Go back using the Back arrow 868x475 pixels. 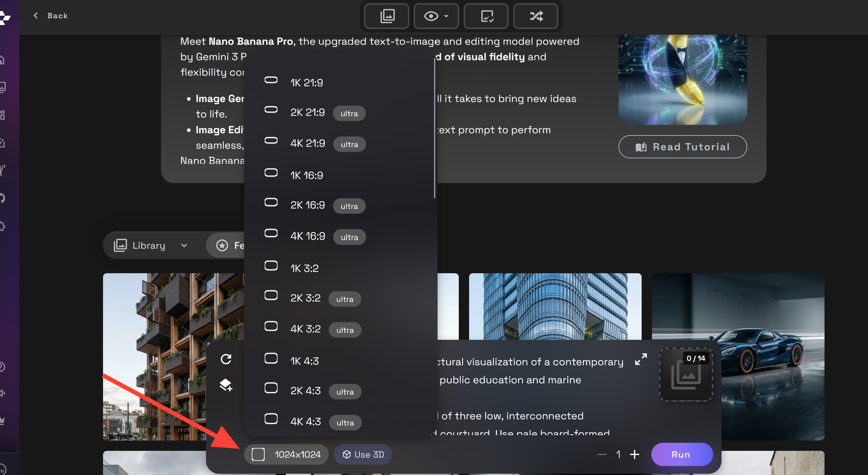[x=50, y=16]
